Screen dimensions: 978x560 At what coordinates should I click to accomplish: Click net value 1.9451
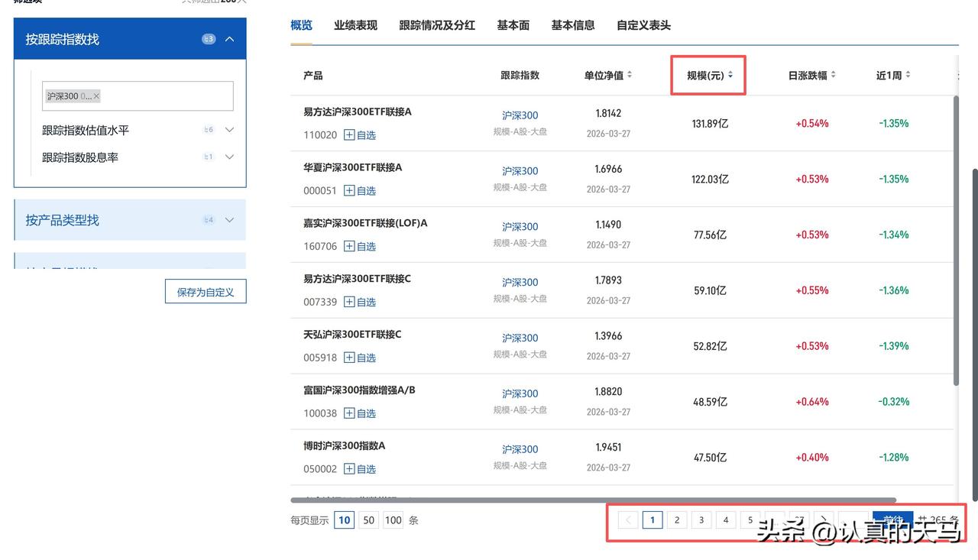[x=608, y=447]
